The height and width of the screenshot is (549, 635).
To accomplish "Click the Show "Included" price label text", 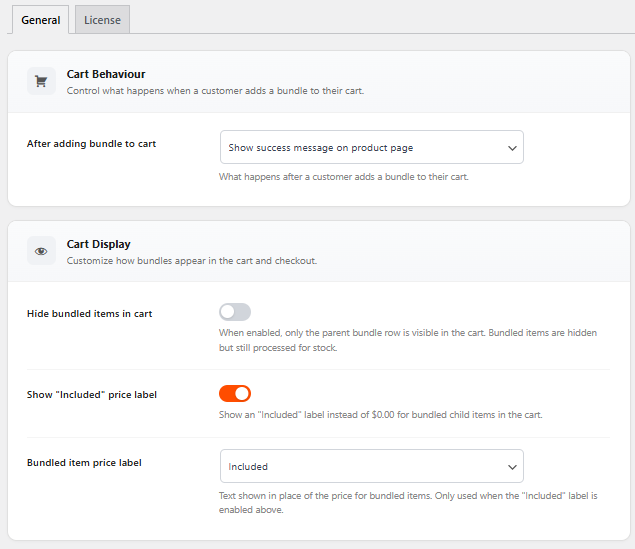I will (91, 394).
